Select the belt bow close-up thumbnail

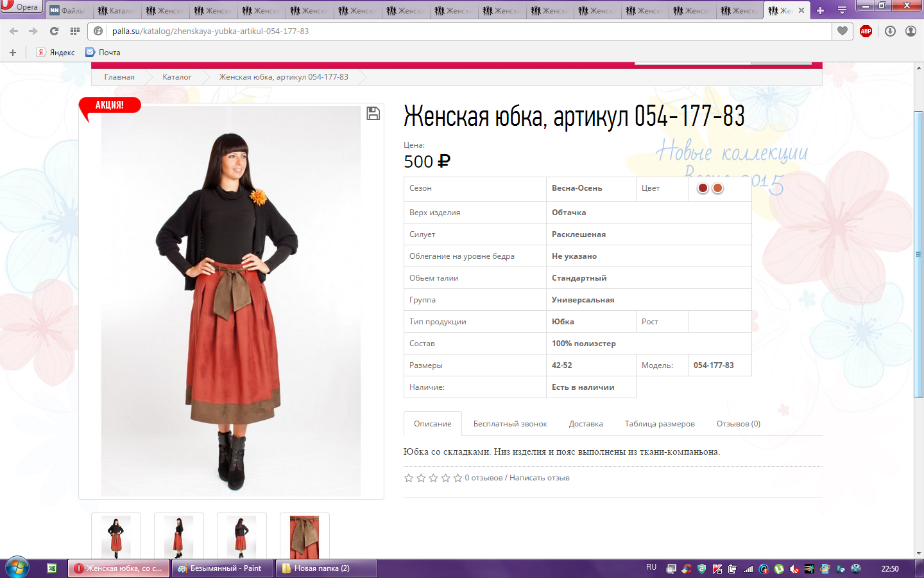tap(305, 537)
